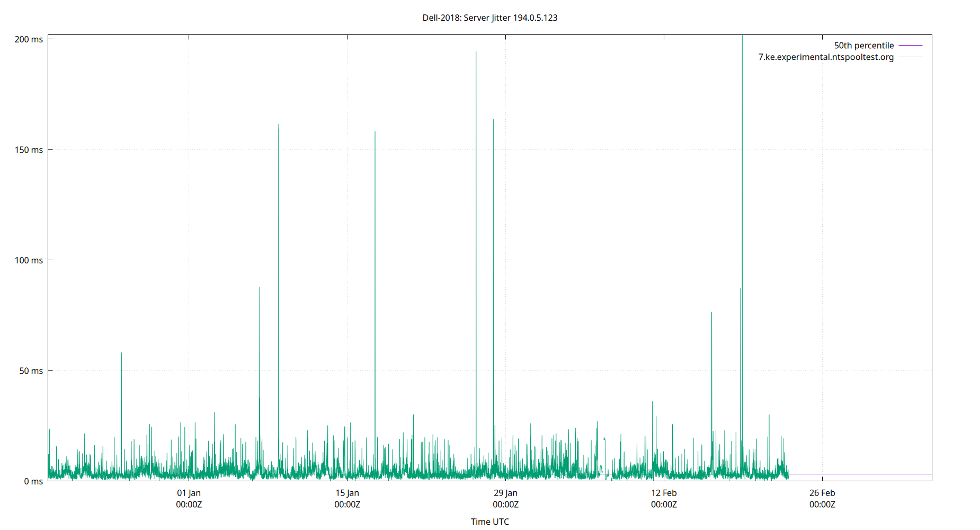This screenshot has width=980, height=530.
Task: Click the 150 ms y-axis label
Action: pyautogui.click(x=30, y=149)
